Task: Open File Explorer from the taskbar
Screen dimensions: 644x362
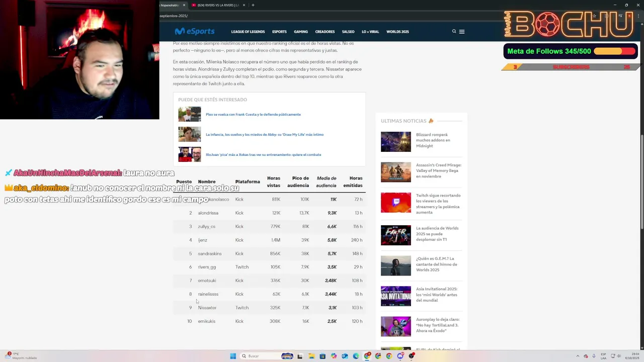Action: [311, 356]
